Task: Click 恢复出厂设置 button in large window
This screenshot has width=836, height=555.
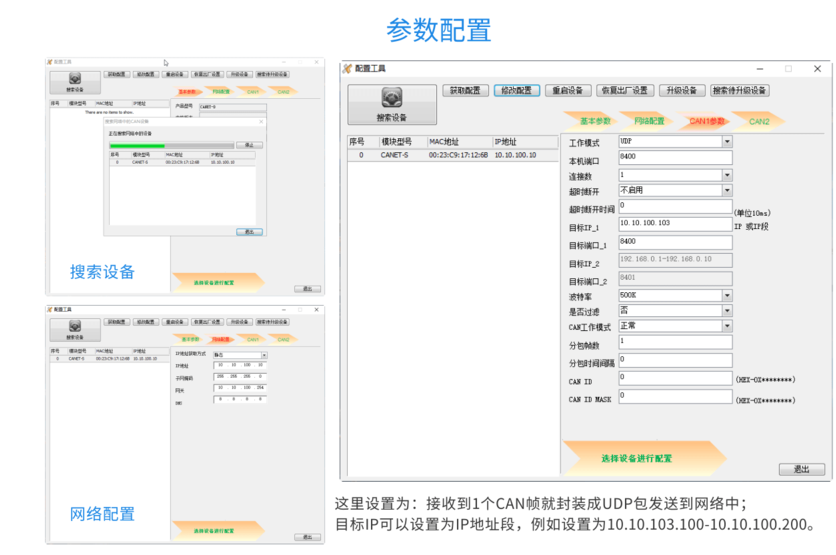Action: (624, 91)
